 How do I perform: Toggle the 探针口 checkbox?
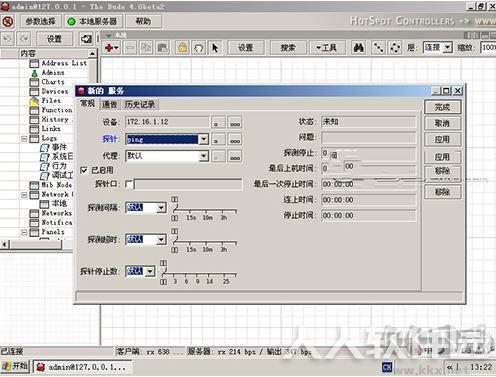(x=129, y=184)
